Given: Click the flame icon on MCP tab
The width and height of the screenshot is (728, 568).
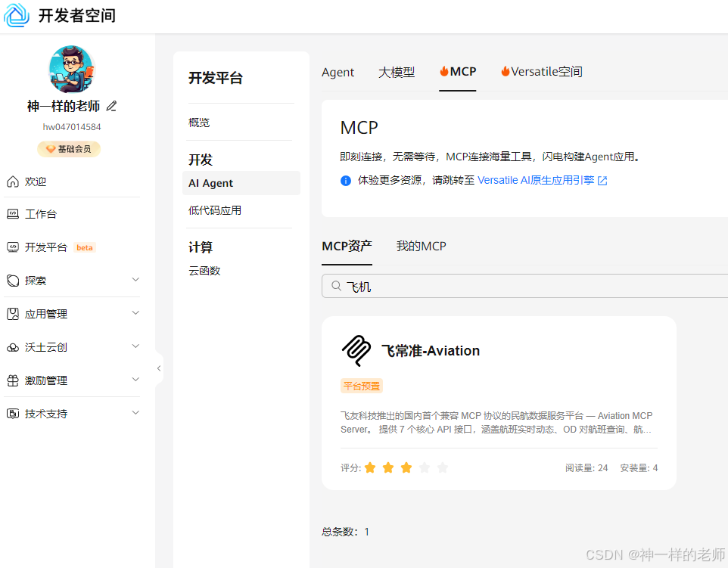Looking at the screenshot, I should [444, 71].
